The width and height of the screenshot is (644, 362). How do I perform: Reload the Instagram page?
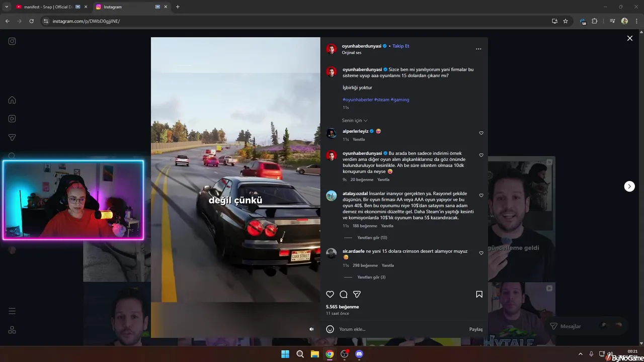coord(31,21)
